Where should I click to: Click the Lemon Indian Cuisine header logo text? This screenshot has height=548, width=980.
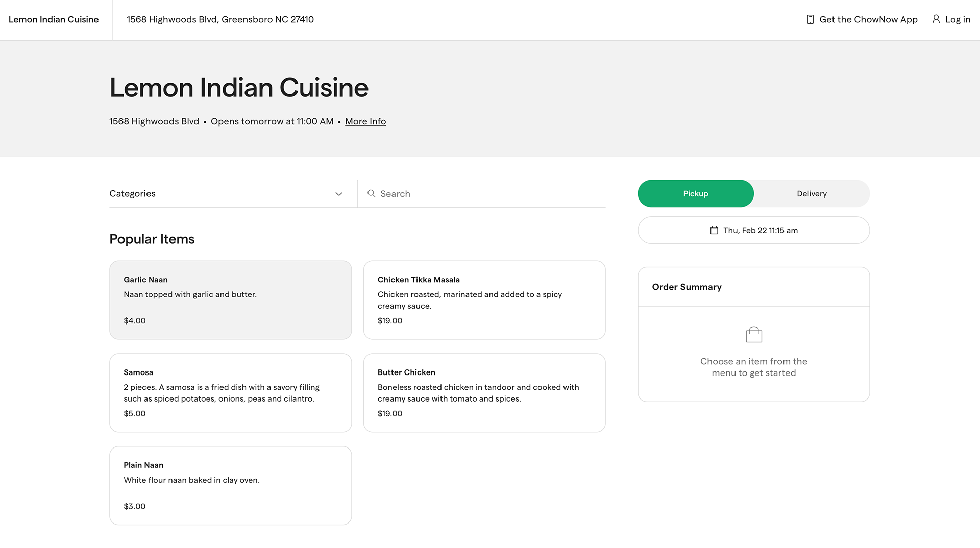tap(54, 19)
